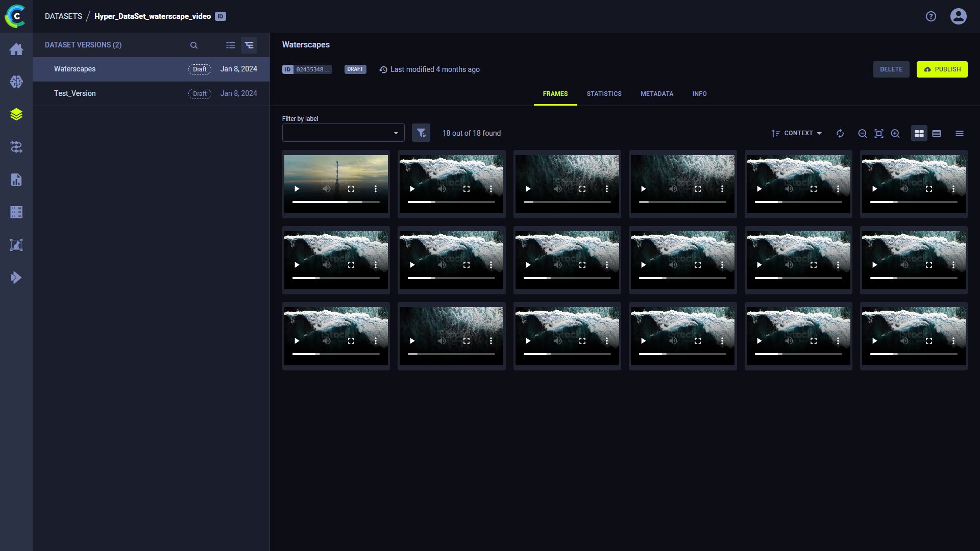Select the Annotations image icon in sidebar
Viewport: 980px width, 551px height.
tap(16, 245)
